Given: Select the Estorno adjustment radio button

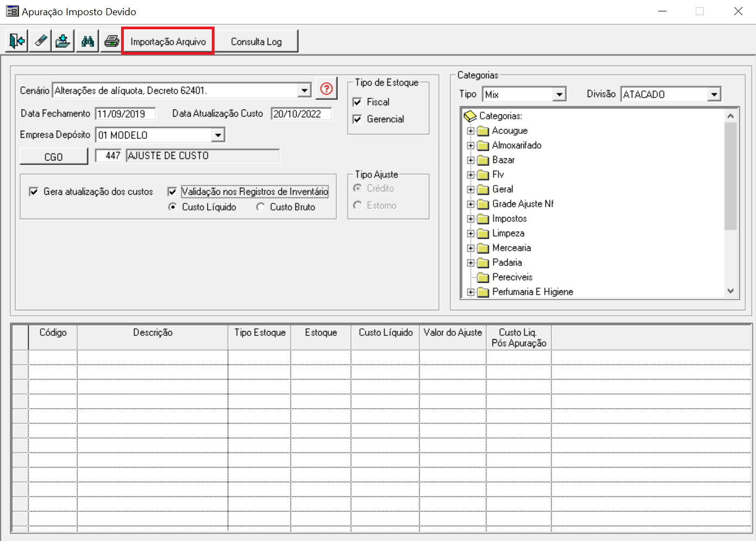Looking at the screenshot, I should coord(357,205).
